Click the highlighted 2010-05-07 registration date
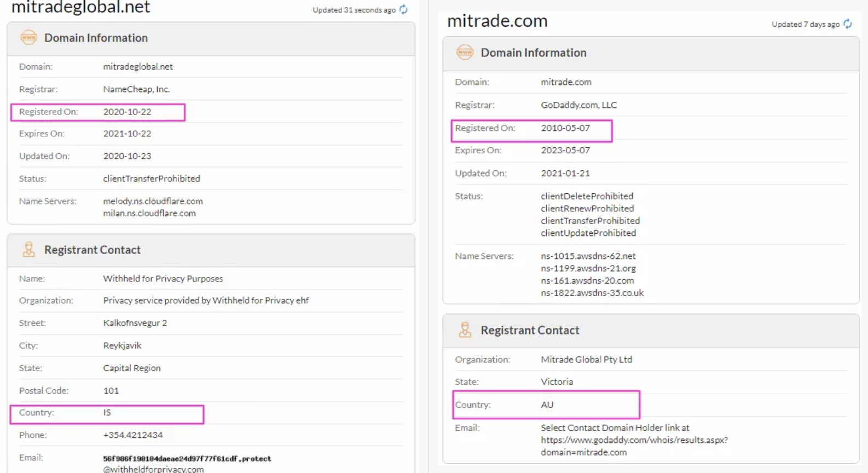 point(565,128)
